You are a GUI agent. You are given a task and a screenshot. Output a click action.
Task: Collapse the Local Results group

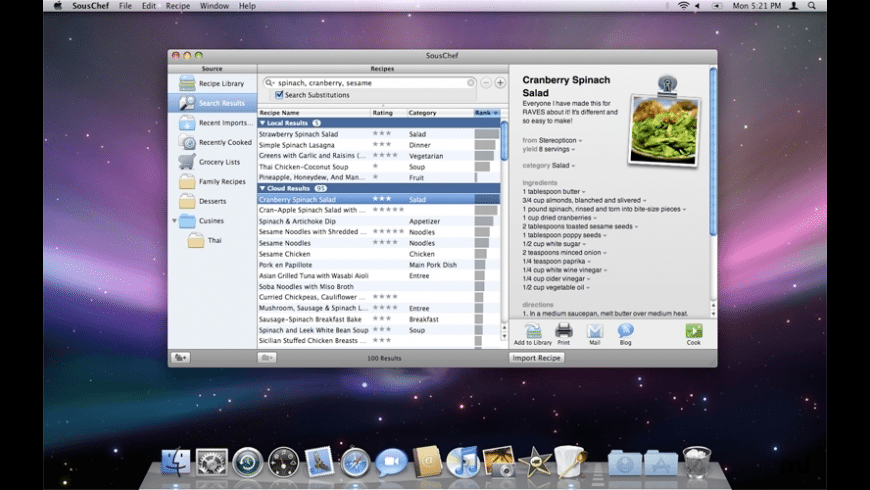[262, 123]
